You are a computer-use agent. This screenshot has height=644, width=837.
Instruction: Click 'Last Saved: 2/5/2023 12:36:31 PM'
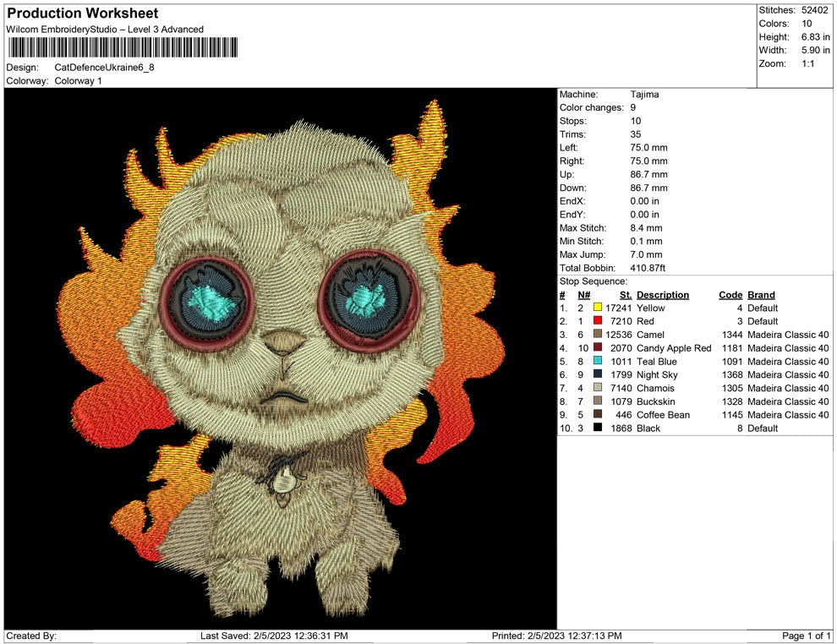click(274, 636)
